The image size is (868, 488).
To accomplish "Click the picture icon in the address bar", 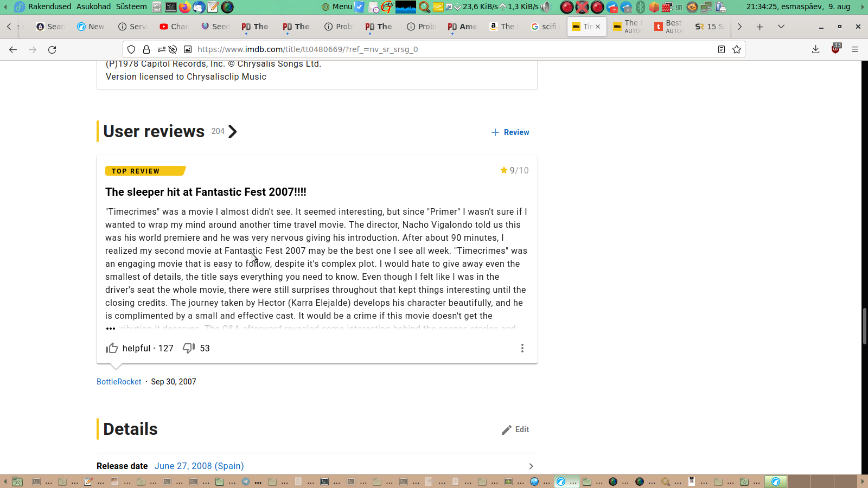I will pyautogui.click(x=188, y=49).
